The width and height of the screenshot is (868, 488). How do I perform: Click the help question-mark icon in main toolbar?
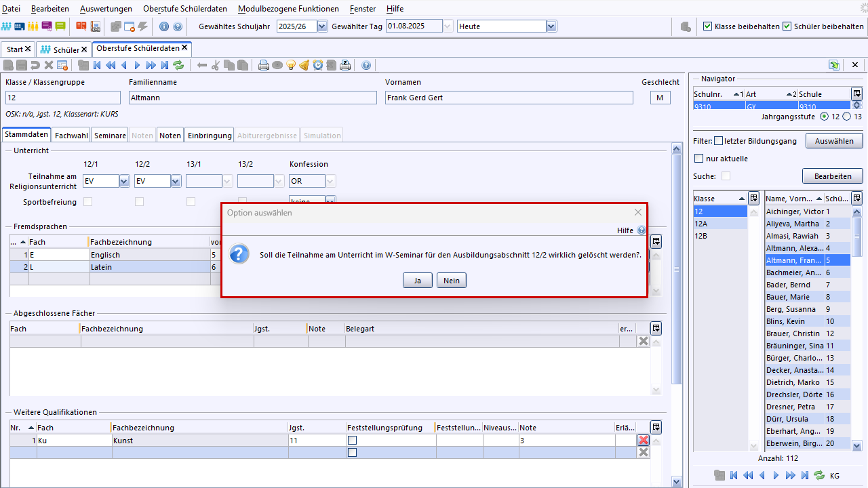(x=178, y=26)
